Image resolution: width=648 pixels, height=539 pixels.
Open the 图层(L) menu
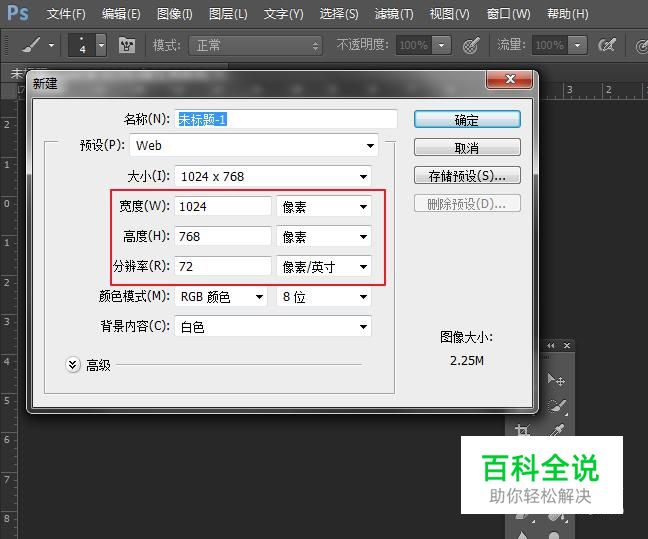pos(228,14)
